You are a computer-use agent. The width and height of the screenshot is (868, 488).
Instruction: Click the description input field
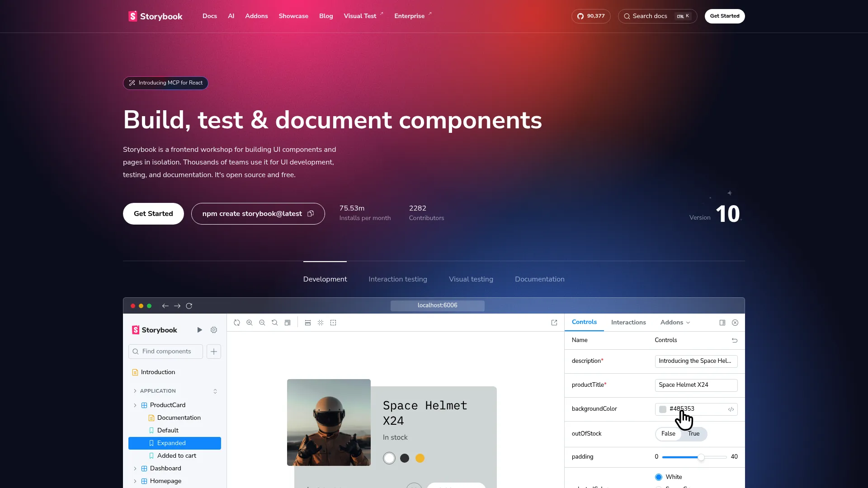[696, 361]
